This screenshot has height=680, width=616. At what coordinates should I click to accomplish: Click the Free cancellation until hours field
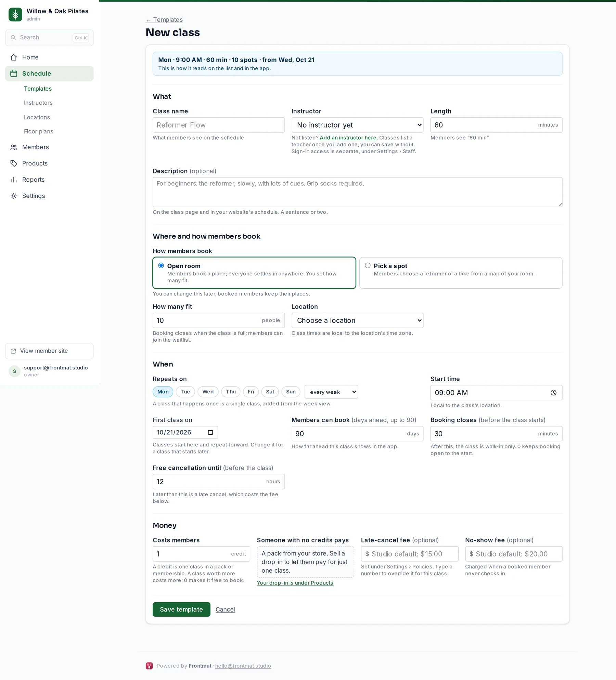point(219,482)
